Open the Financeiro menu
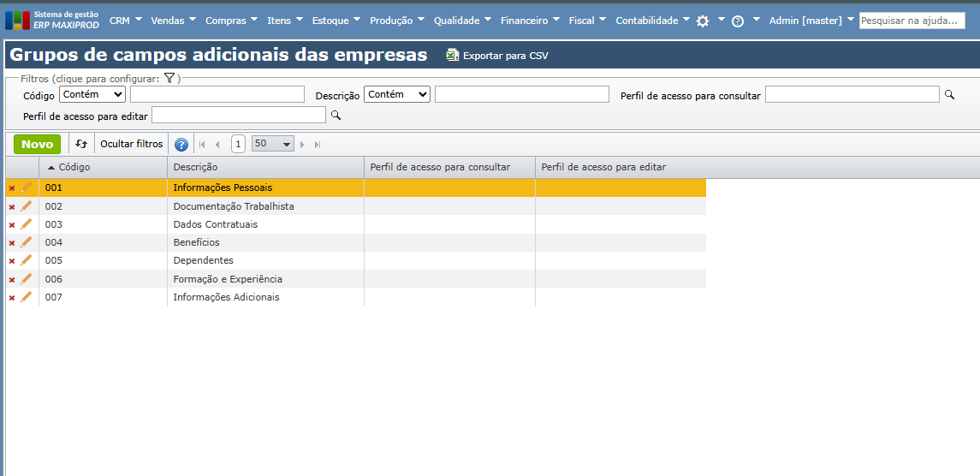The width and height of the screenshot is (980, 476). coord(529,21)
